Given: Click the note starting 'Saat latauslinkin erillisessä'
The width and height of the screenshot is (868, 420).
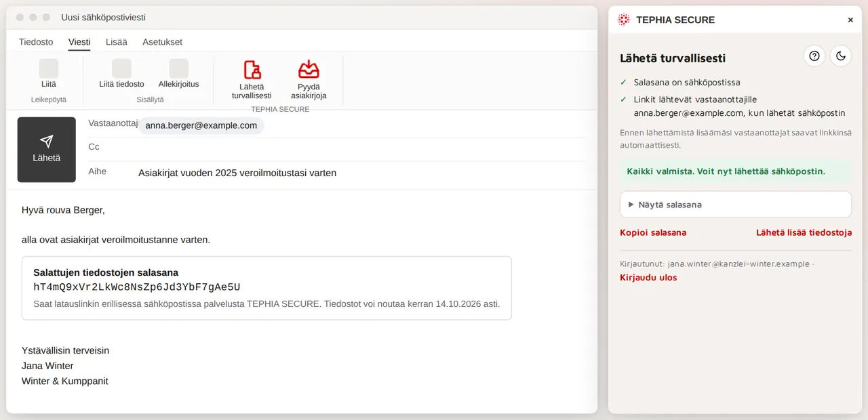Looking at the screenshot, I should click(x=267, y=303).
